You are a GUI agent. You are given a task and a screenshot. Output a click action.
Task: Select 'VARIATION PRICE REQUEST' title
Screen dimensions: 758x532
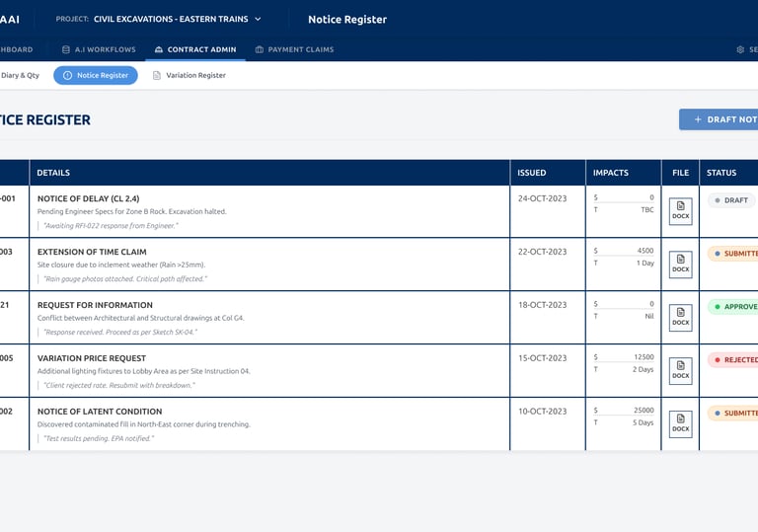point(92,358)
